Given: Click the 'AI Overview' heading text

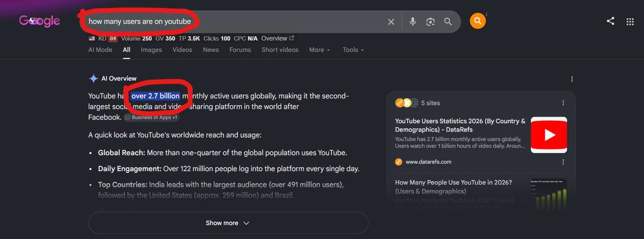Looking at the screenshot, I should (119, 78).
